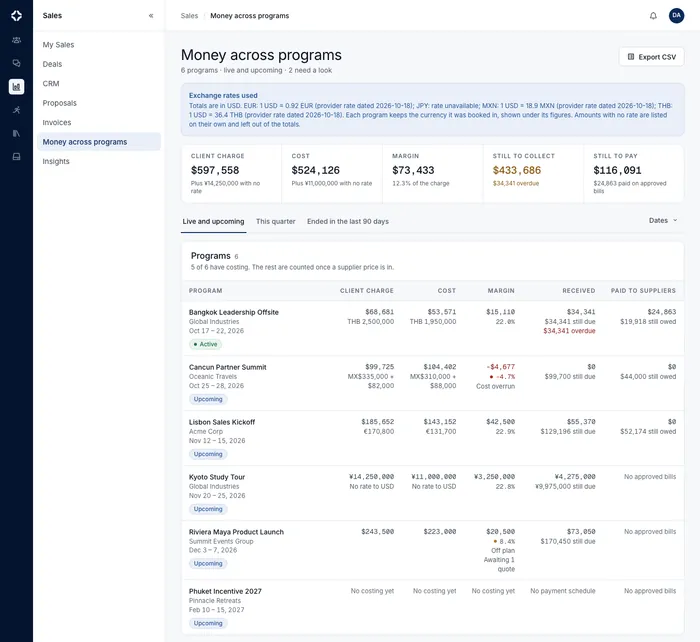Click the app logo icon
The height and width of the screenshot is (642, 700).
click(x=17, y=16)
